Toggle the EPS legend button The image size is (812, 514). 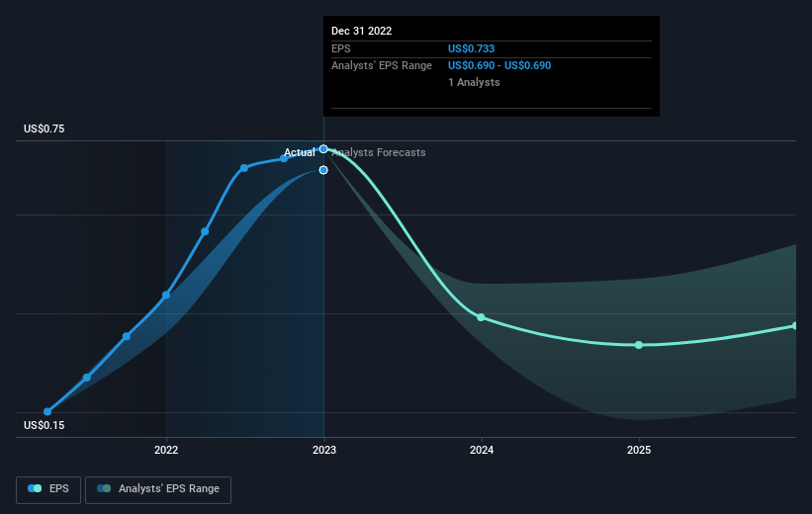(x=48, y=489)
